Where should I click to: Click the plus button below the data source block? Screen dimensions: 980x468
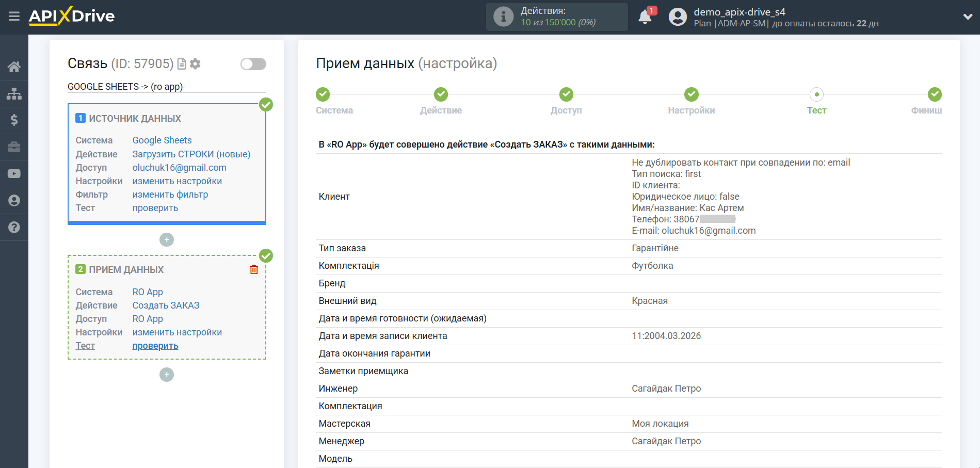(x=166, y=239)
